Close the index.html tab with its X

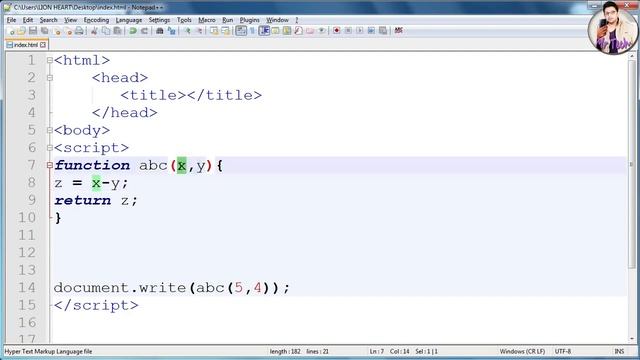coord(43,45)
